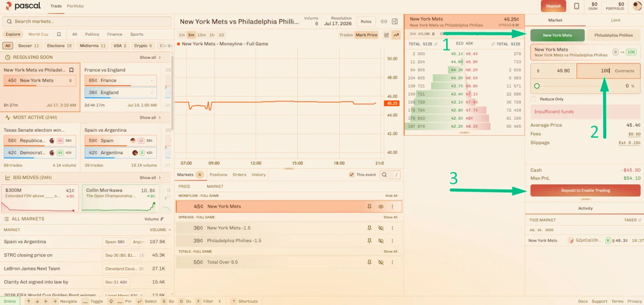Pin the Total Over 9.5 row
Image resolution: width=644 pixels, height=305 pixels.
coord(369,262)
